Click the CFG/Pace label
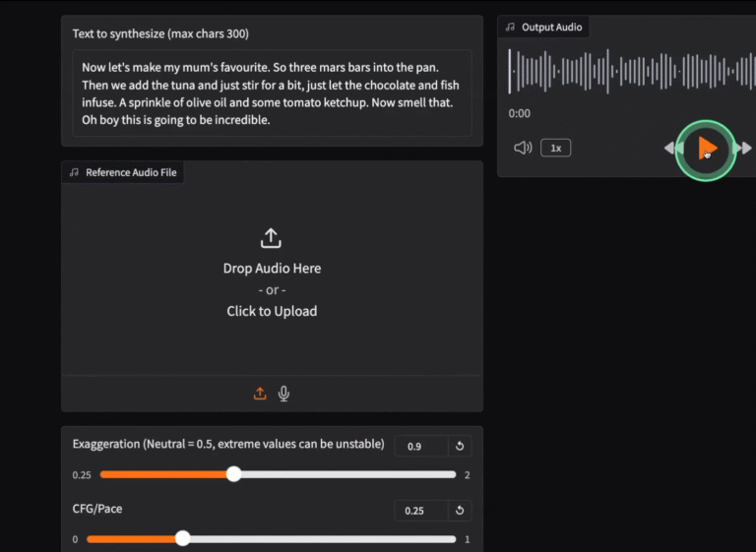The width and height of the screenshot is (756, 552). [97, 509]
